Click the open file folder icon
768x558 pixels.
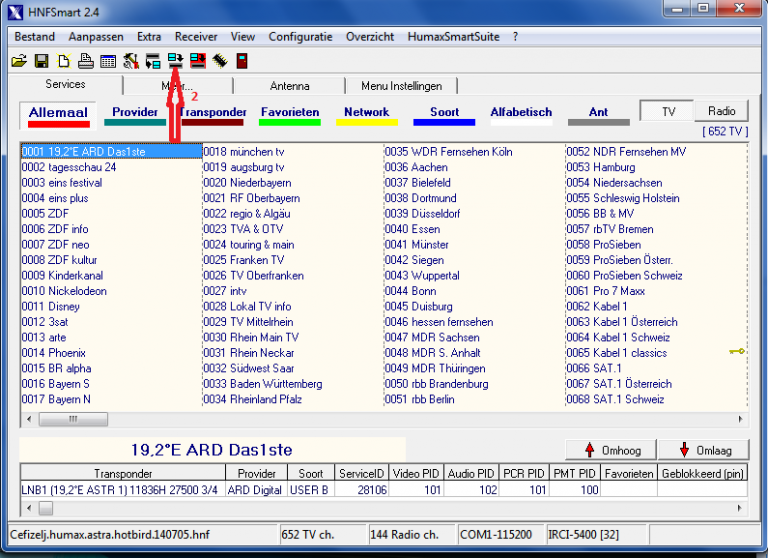pos(19,61)
